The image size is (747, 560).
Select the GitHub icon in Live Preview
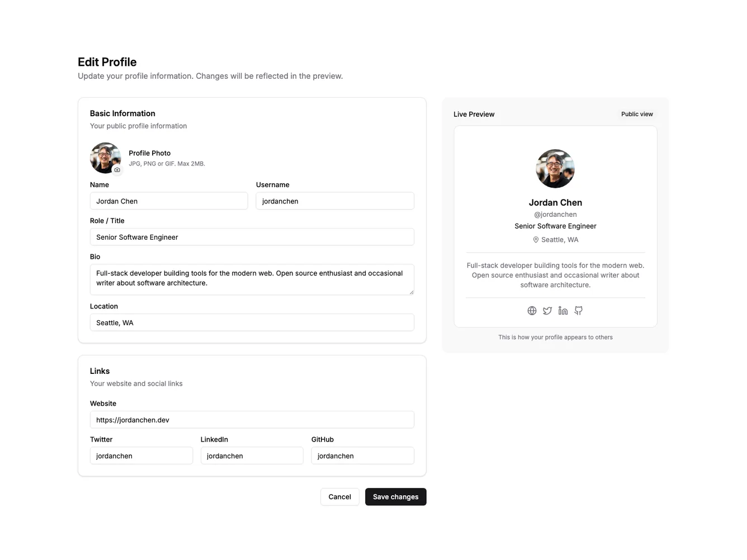click(x=578, y=310)
